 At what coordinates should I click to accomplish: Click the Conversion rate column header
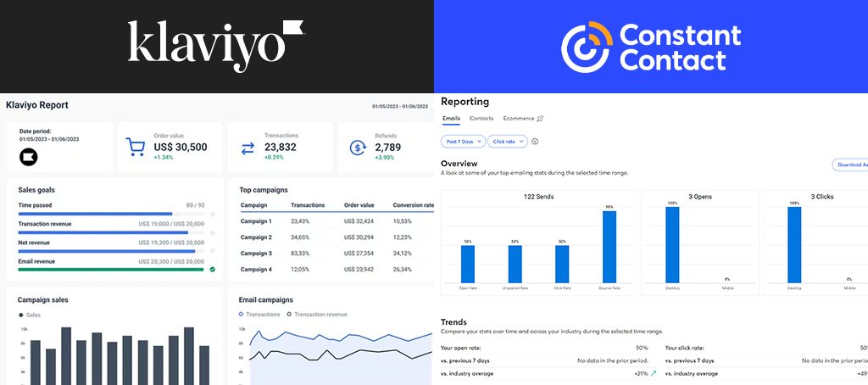point(413,205)
